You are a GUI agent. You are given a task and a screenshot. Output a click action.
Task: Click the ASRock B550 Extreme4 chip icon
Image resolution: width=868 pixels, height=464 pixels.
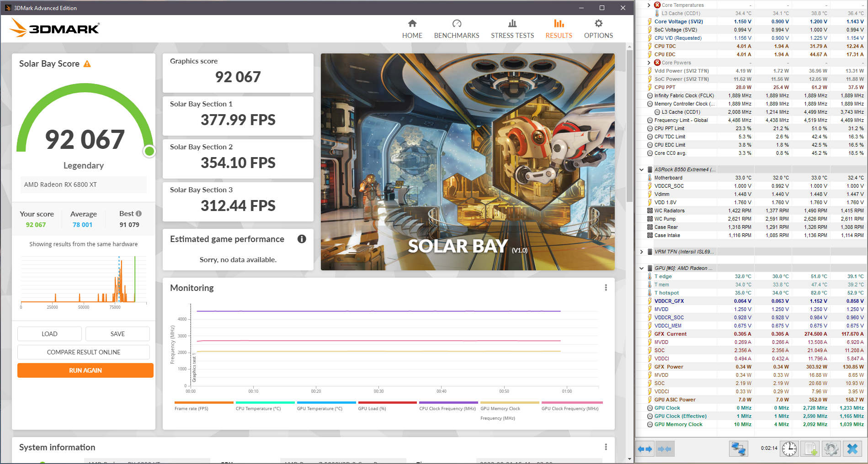(x=650, y=169)
